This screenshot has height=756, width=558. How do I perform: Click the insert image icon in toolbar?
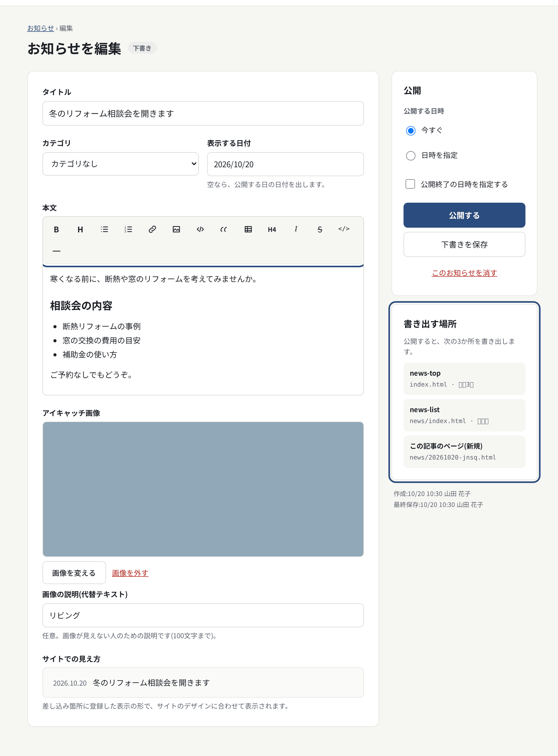[176, 229]
